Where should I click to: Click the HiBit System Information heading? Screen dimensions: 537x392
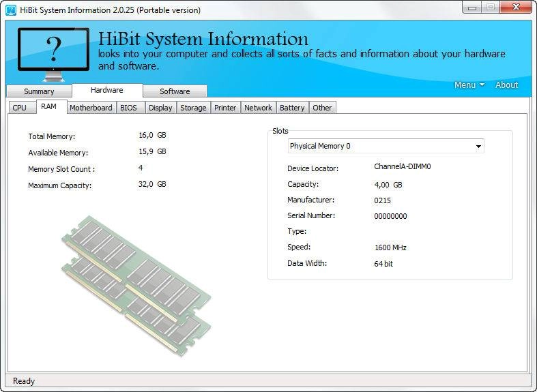click(x=203, y=38)
